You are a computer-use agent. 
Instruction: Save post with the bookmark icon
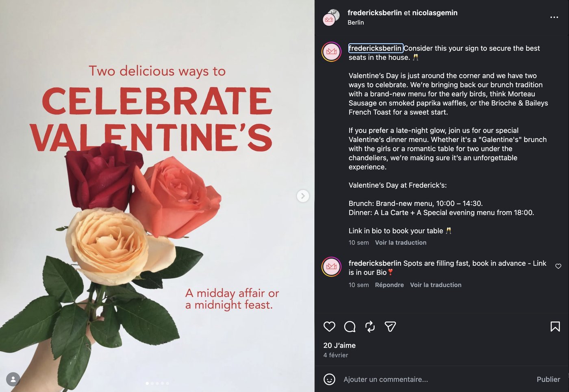pos(555,327)
